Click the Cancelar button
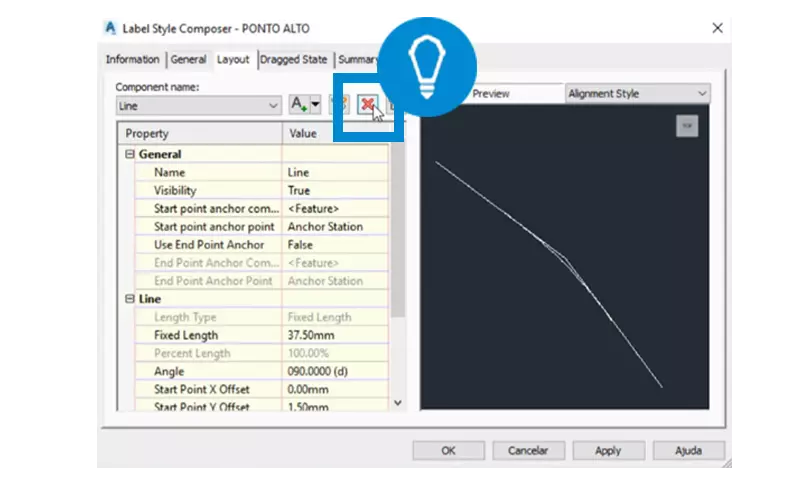This screenshot has height=485, width=795. (528, 451)
